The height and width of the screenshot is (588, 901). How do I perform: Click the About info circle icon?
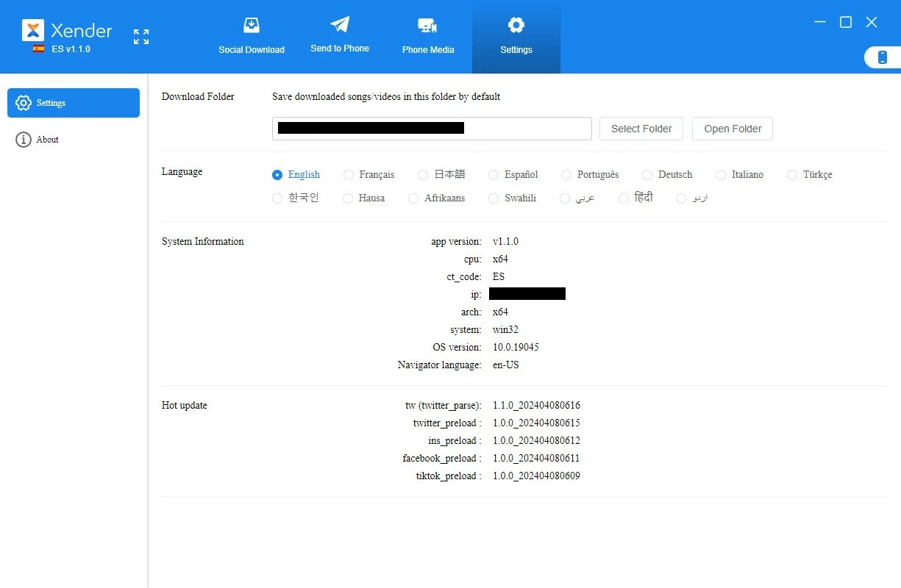pyautogui.click(x=24, y=140)
